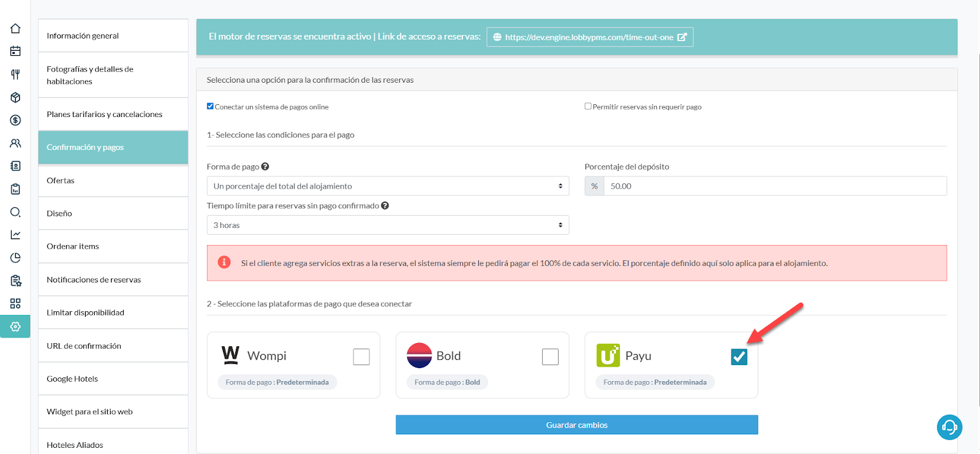Click the help icon beside Forma de pago
Screen dimensions: 980x454
coord(265,167)
